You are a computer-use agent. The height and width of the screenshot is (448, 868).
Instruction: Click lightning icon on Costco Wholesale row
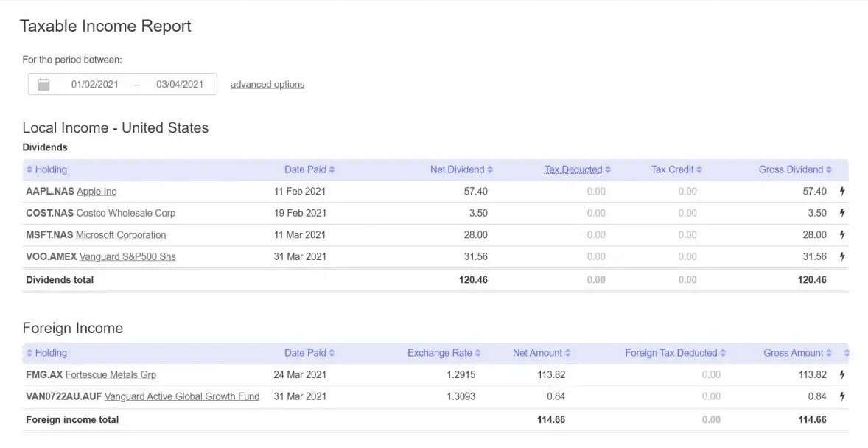coord(842,213)
